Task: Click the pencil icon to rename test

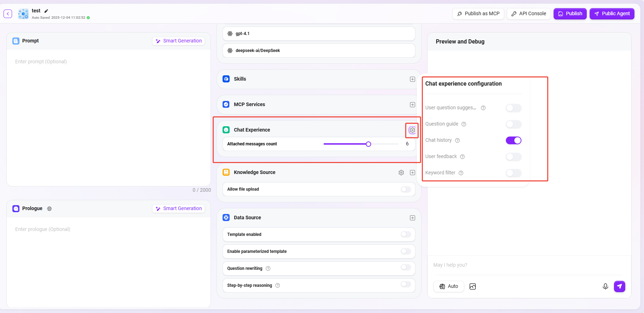Action: [x=46, y=11]
